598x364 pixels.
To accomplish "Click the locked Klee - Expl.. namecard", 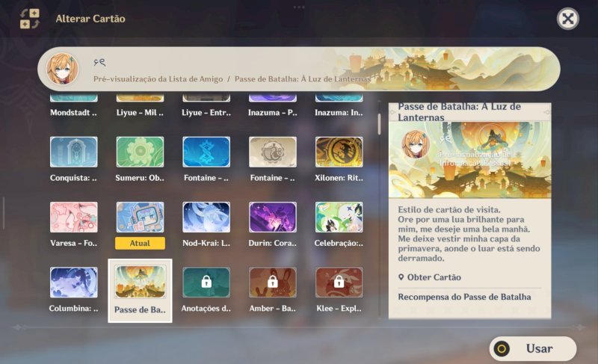I will (x=339, y=282).
